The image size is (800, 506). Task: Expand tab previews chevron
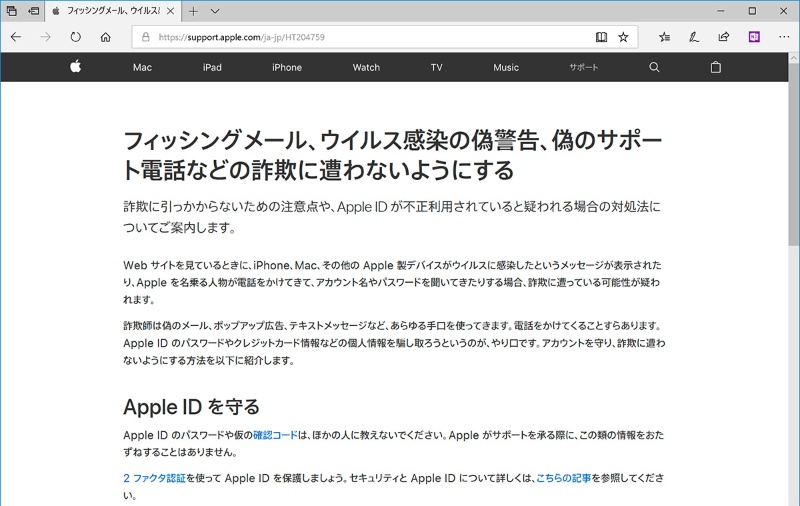tap(215, 11)
